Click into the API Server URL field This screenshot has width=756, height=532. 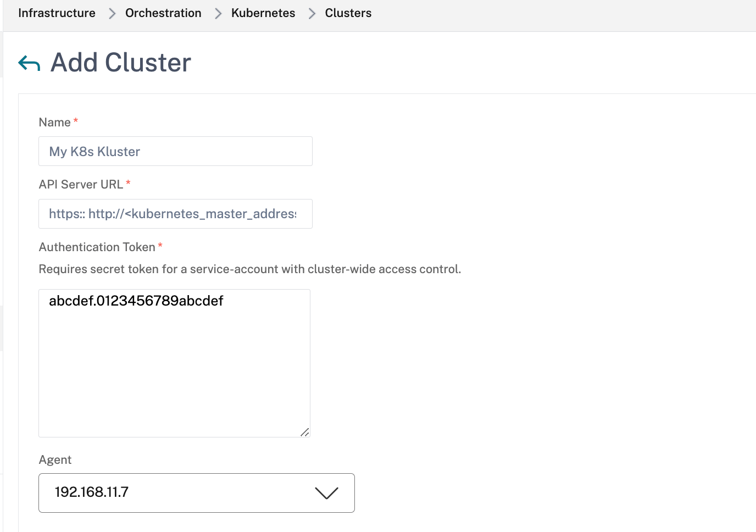175,214
